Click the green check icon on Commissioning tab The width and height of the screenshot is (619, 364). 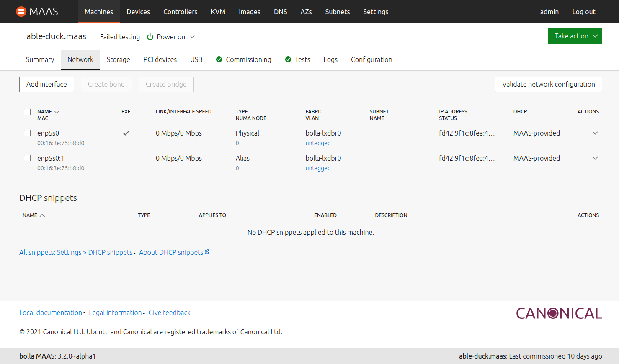pyautogui.click(x=219, y=59)
